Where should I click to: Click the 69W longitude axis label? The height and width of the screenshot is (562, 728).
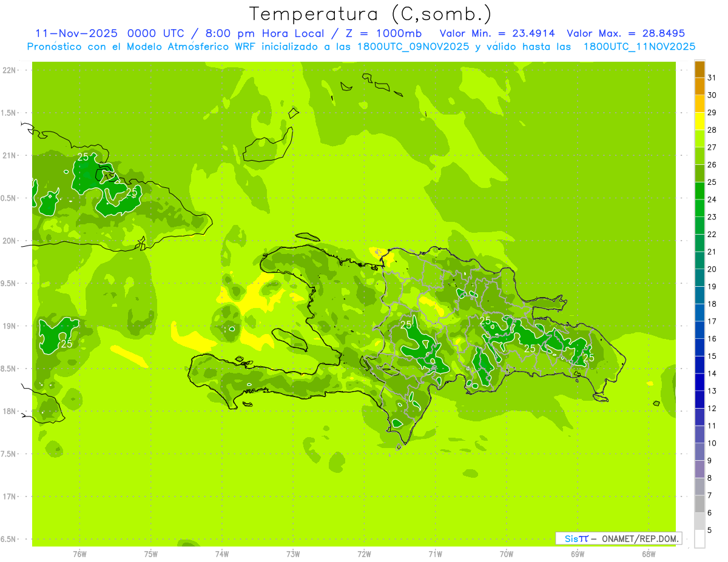coord(578,554)
